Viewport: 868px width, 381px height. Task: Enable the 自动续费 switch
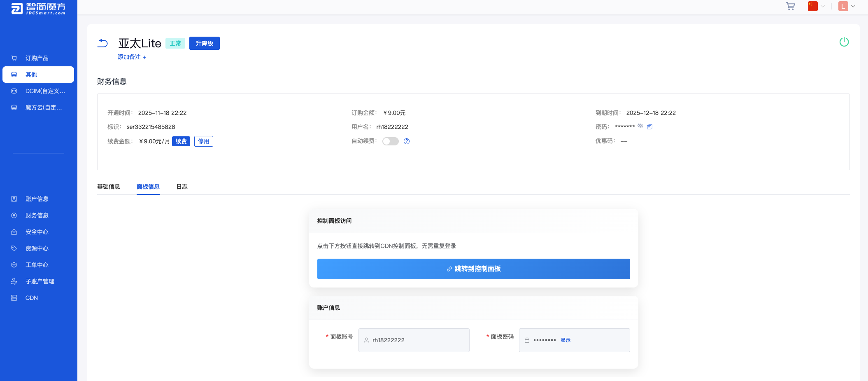coord(390,141)
